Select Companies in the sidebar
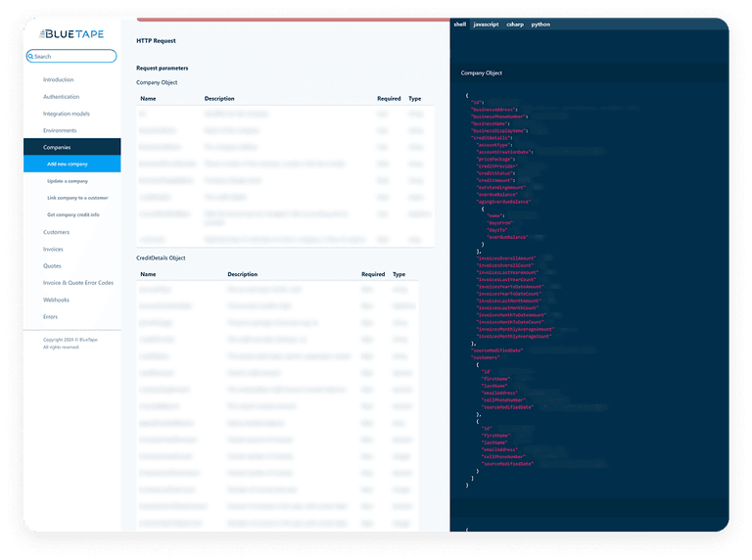The height and width of the screenshot is (560, 752). (71, 147)
